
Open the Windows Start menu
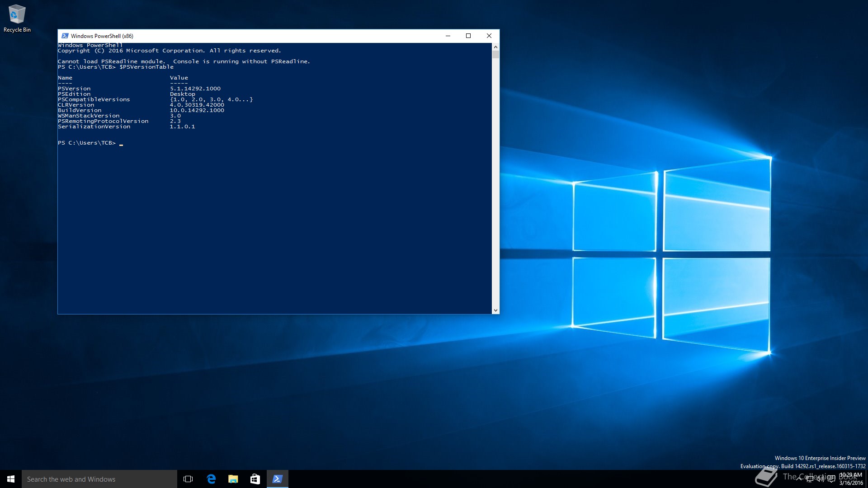click(11, 479)
